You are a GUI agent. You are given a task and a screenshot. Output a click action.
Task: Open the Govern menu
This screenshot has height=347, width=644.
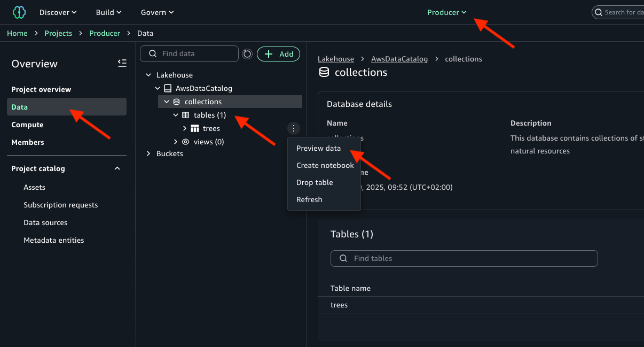[x=157, y=12]
